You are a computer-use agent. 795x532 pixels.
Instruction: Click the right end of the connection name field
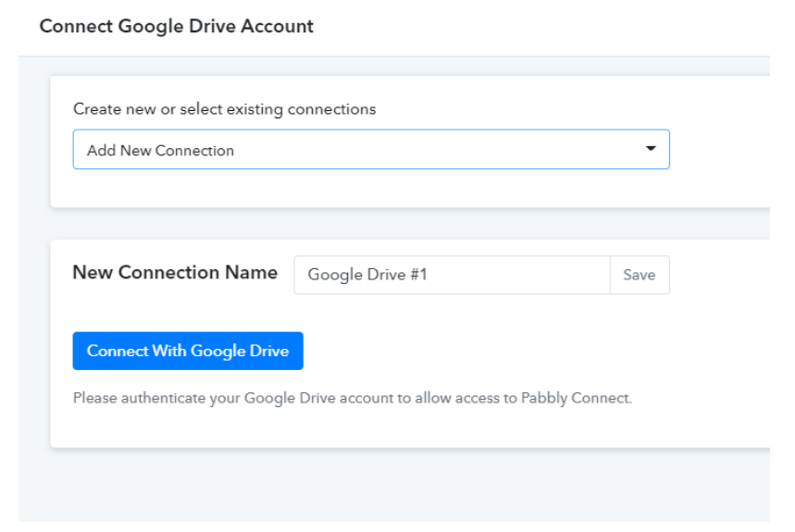(x=592, y=275)
